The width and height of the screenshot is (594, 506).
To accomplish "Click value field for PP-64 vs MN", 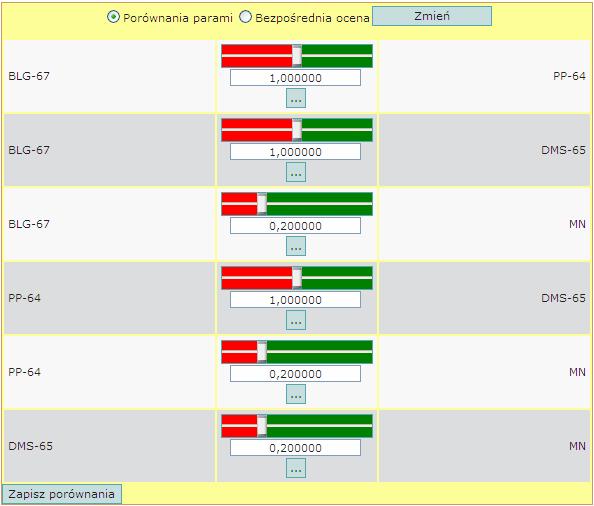I will (x=295, y=374).
